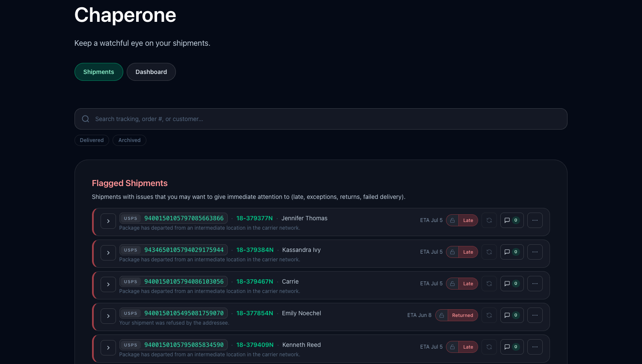Open order 18-379377N

tap(254, 218)
